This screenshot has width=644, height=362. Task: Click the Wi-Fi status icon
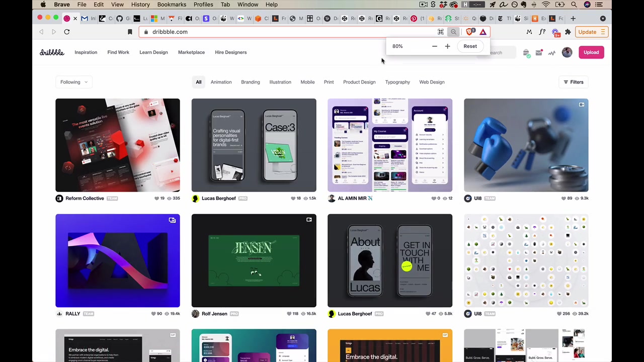pyautogui.click(x=546, y=5)
